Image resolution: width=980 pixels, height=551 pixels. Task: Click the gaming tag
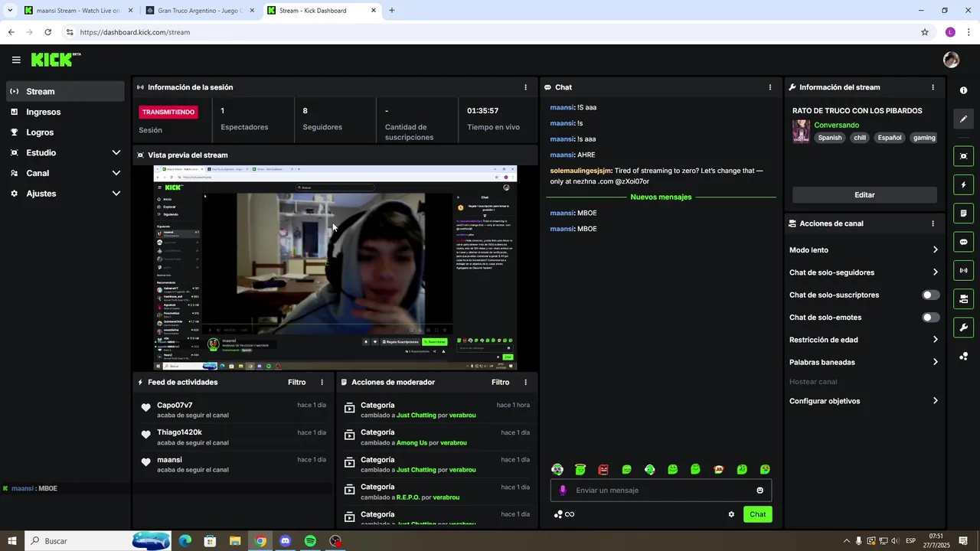click(x=924, y=138)
